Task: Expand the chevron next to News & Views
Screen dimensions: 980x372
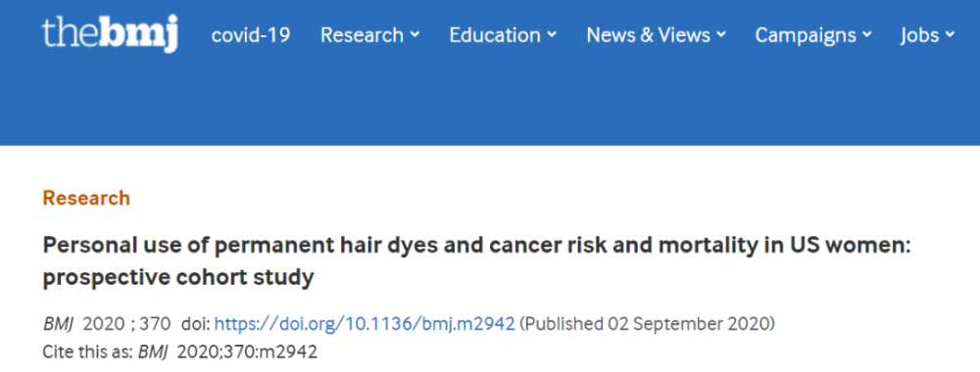Action: click(721, 35)
